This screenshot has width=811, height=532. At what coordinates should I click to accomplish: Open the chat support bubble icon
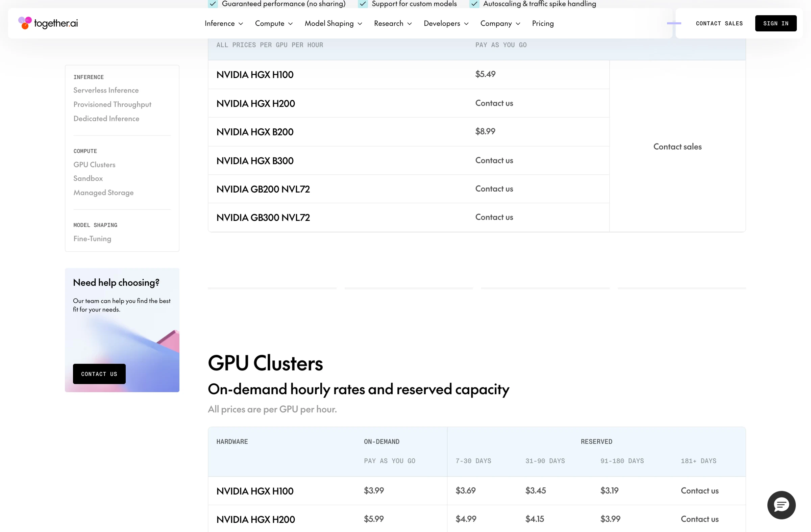coord(781,505)
